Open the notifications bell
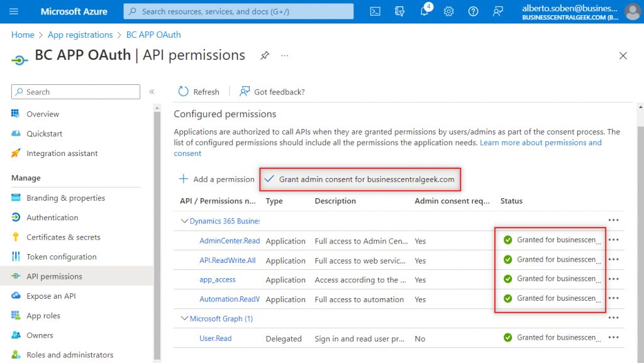644x363 pixels. click(425, 11)
